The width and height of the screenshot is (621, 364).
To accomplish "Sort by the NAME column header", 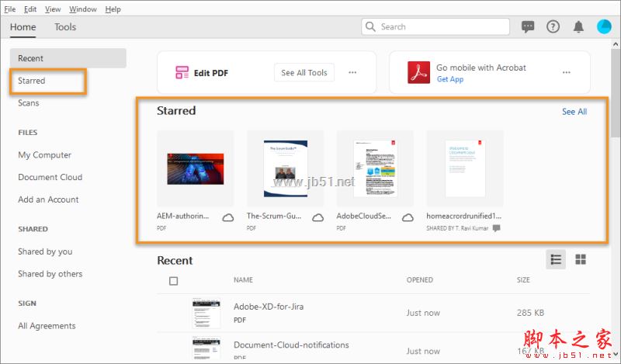I will coord(243,279).
